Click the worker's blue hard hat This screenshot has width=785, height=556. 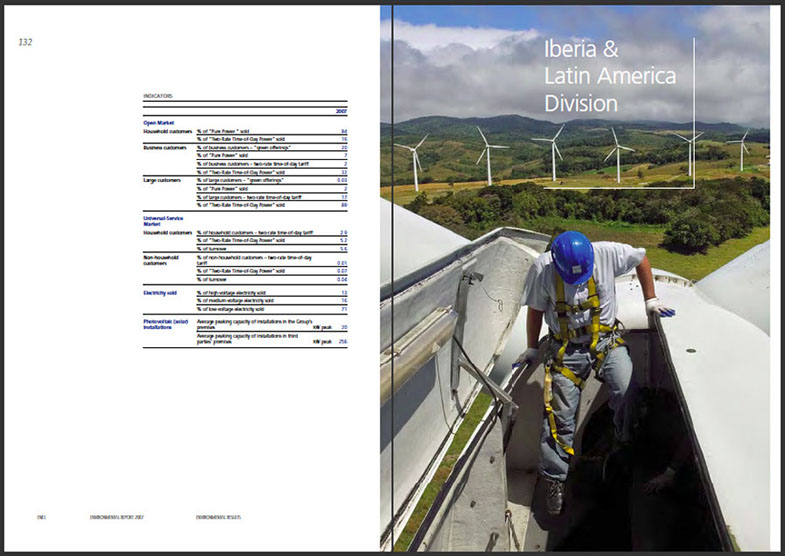pyautogui.click(x=572, y=255)
